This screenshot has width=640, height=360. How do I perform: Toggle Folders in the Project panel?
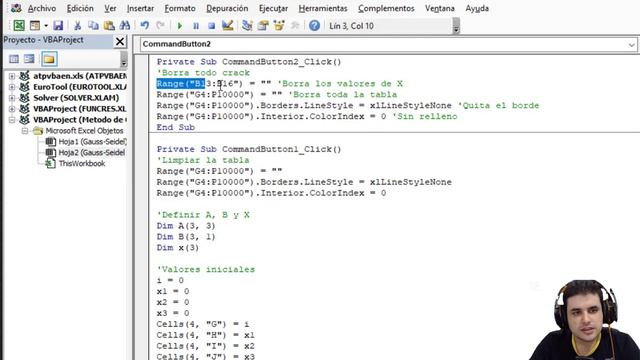49,59
